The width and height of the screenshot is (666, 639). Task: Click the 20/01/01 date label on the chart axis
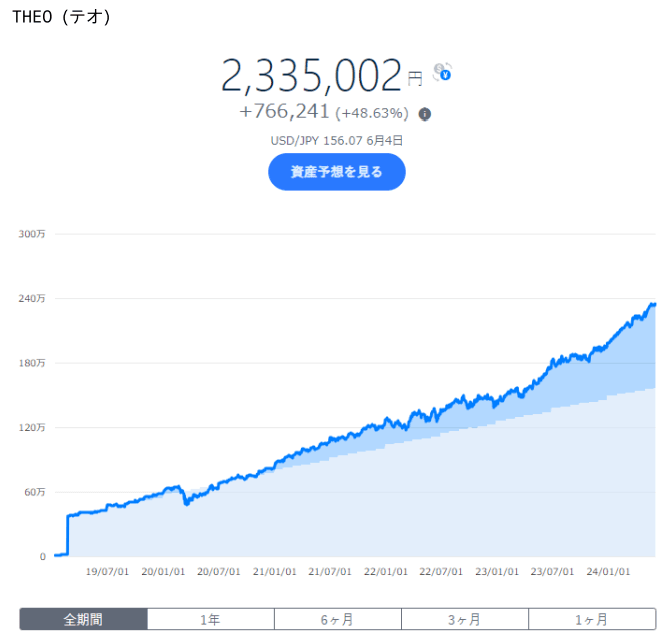point(163,573)
